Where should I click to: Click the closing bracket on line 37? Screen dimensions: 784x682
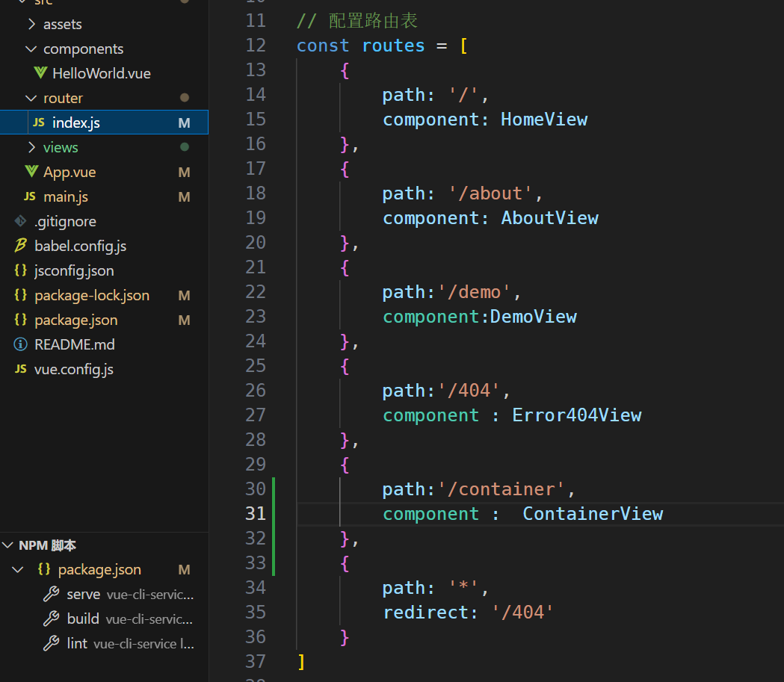tap(301, 662)
